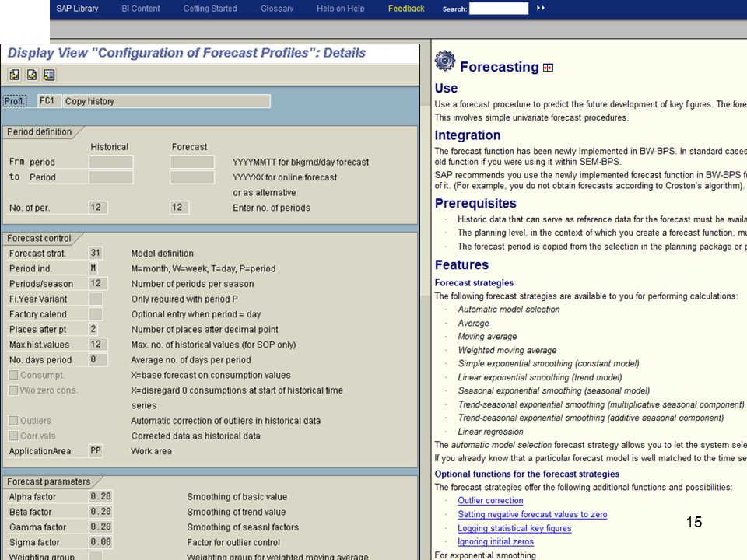The image size is (747, 560).
Task: Click the Forecast parameters group title
Action: pos(48,482)
